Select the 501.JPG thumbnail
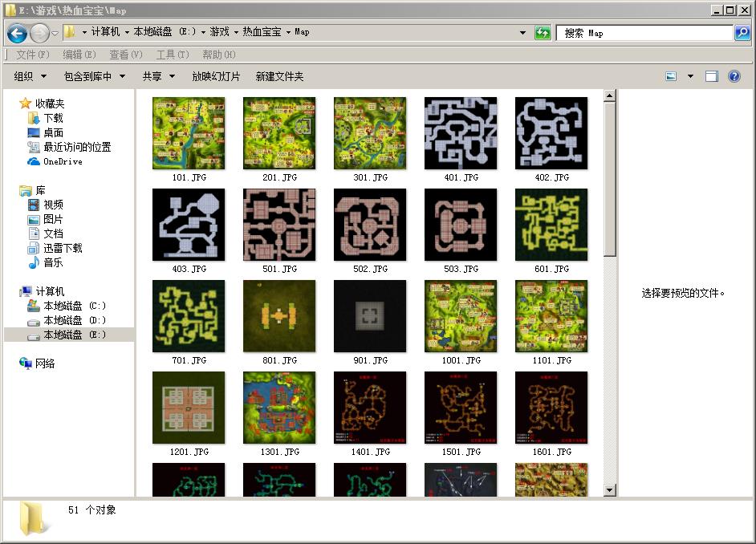The width and height of the screenshot is (756, 544). [x=279, y=225]
